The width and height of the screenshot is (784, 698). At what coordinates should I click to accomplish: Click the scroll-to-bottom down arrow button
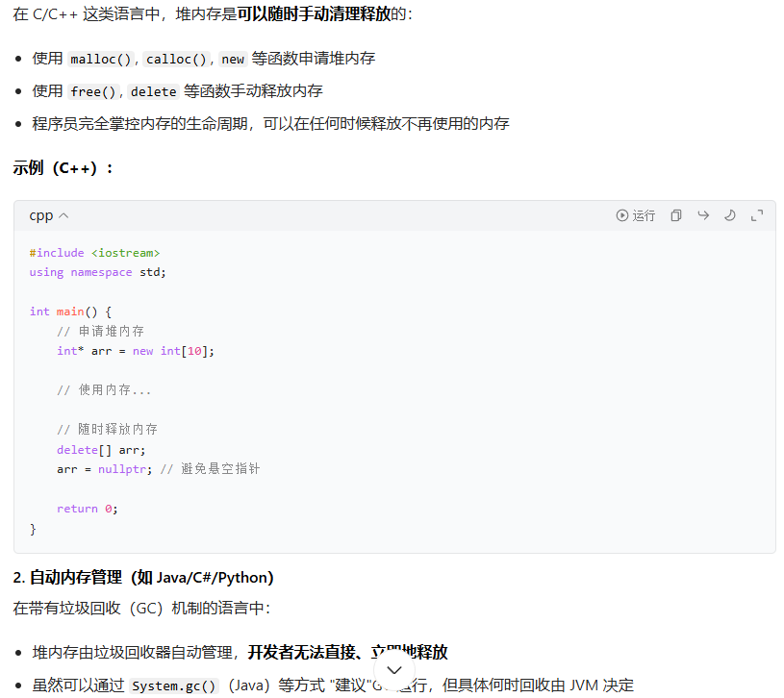pyautogui.click(x=393, y=670)
